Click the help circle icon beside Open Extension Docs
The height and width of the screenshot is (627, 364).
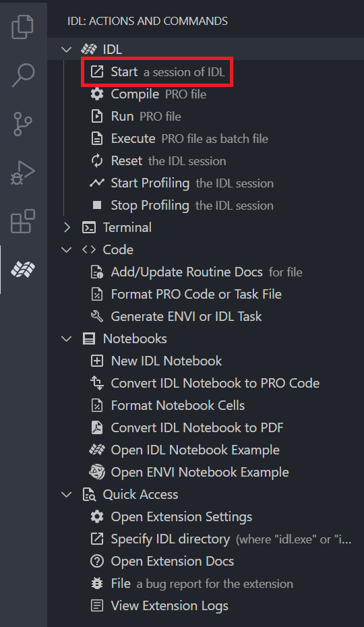pos(97,561)
